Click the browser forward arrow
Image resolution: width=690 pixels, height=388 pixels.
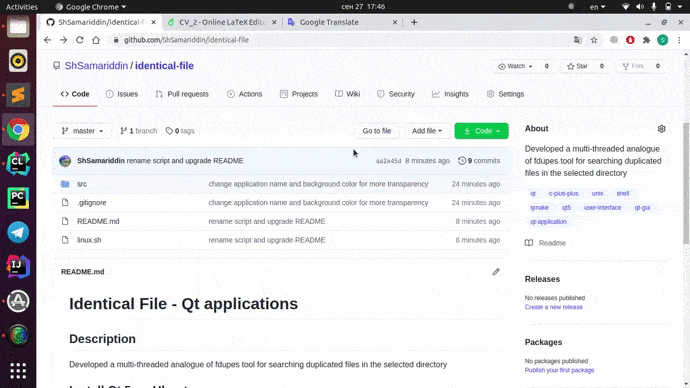tap(63, 40)
